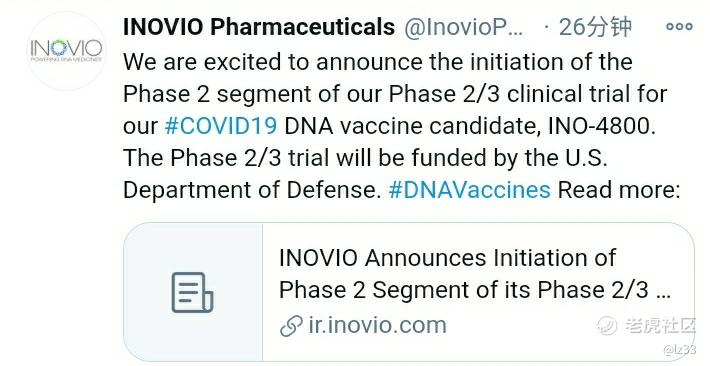This screenshot has height=366, width=710.
Task: Click card line 'Phase 2 Segment of its Phase 2/3'
Action: (464, 290)
